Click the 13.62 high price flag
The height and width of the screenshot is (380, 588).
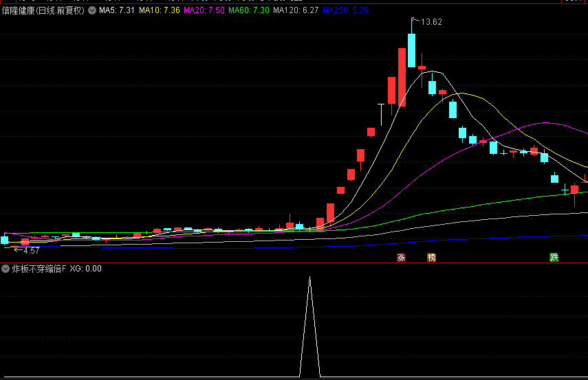[x=431, y=22]
